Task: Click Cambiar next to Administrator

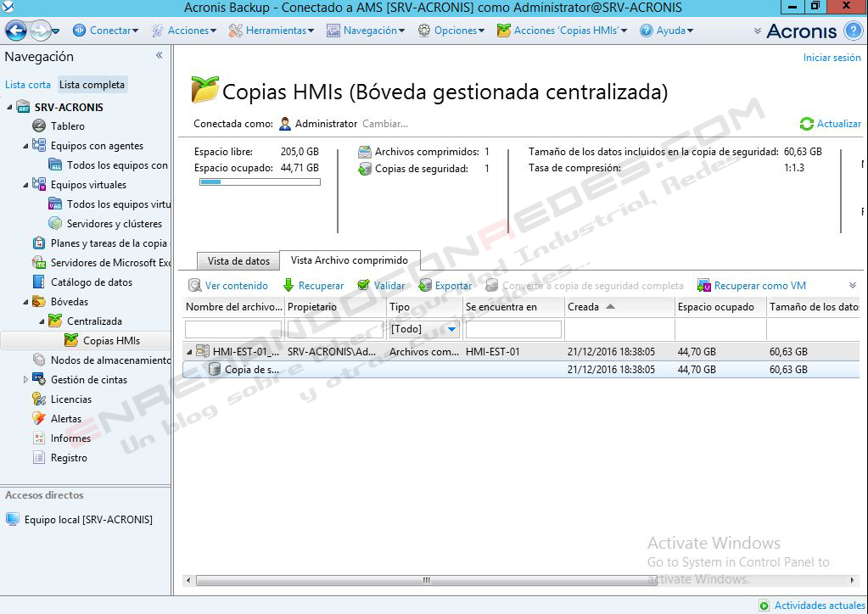Action: (x=384, y=124)
